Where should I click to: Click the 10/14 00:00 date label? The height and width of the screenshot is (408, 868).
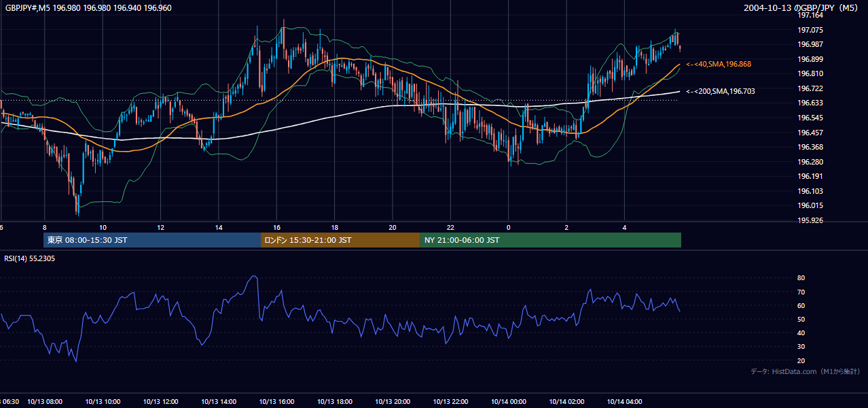click(x=509, y=401)
